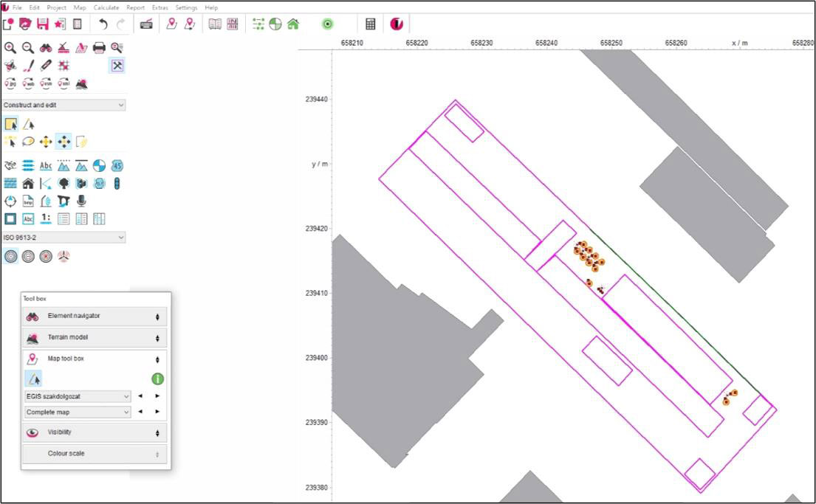Toggle the Visibility eye section in Tool box
The width and height of the screenshot is (816, 504).
(95, 432)
